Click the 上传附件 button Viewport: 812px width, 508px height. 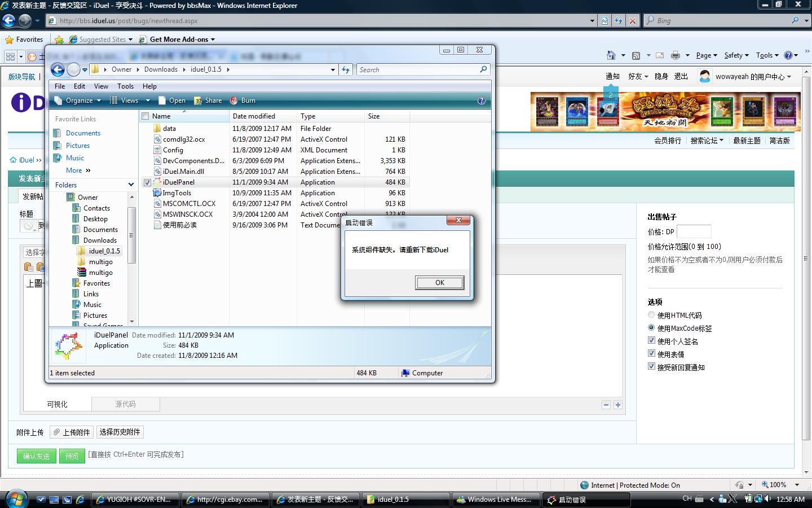[72, 432]
